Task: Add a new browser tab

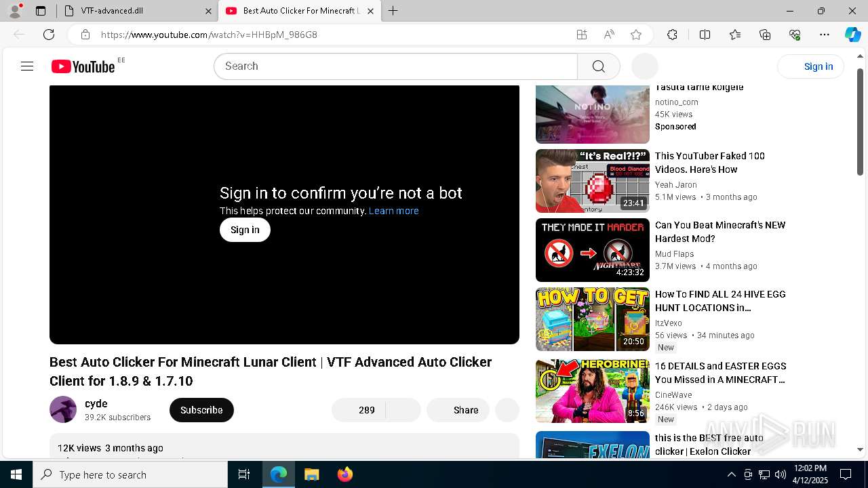Action: pos(393,11)
